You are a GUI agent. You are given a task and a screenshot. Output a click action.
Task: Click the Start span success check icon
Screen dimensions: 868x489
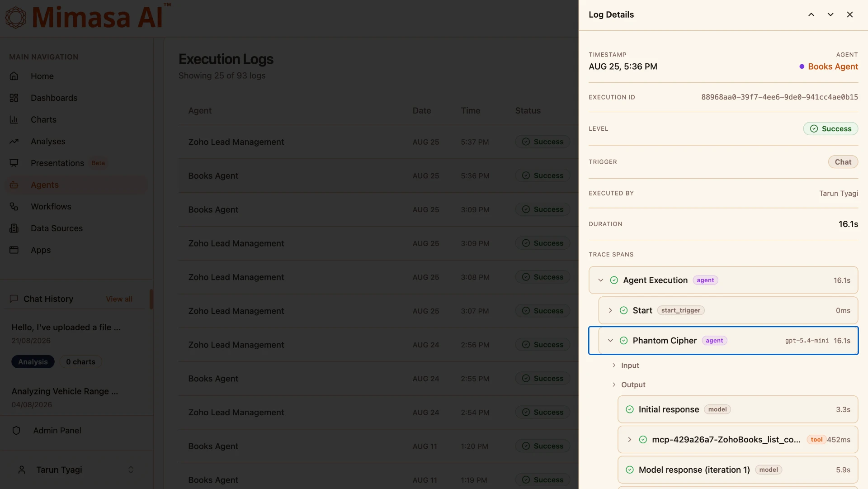(623, 310)
